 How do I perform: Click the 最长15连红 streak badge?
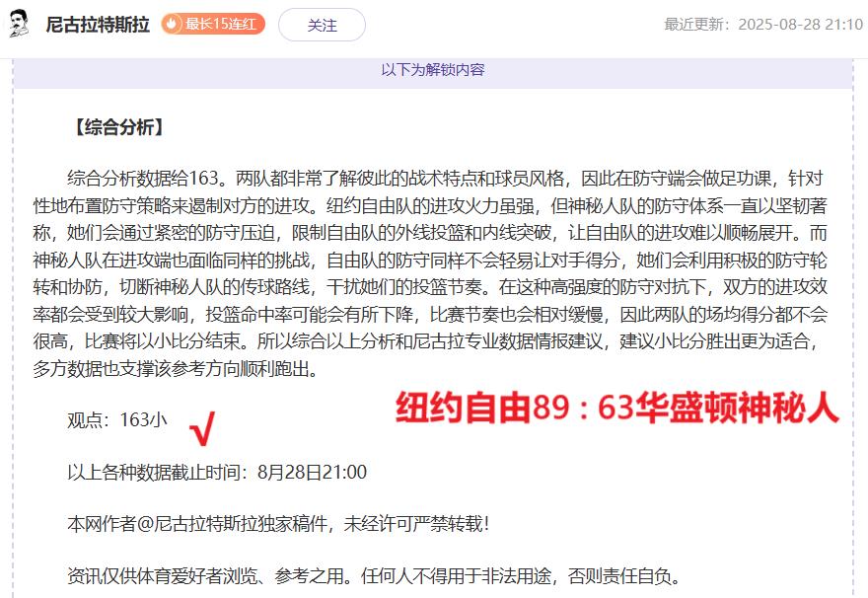pyautogui.click(x=213, y=25)
